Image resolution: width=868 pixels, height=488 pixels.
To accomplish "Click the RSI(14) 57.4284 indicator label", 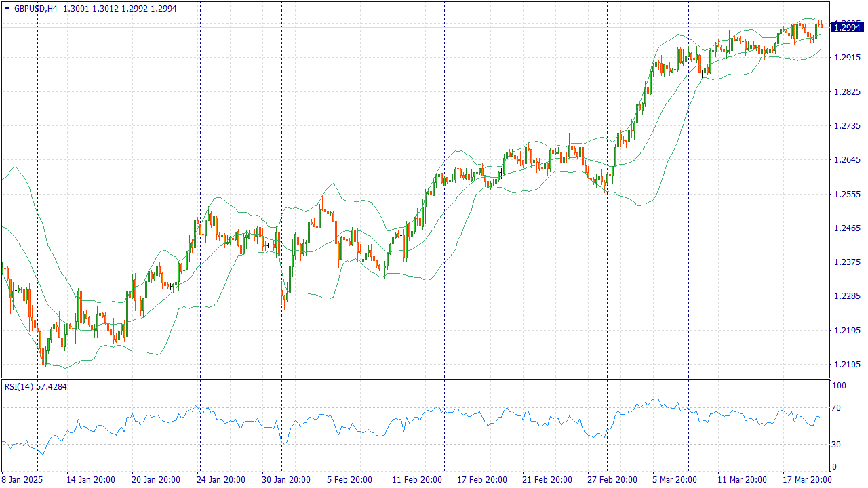I will pos(36,386).
